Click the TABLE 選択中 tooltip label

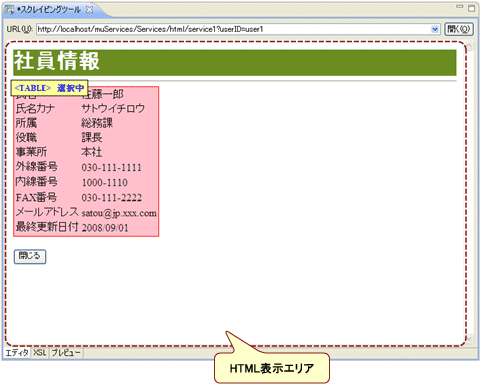49,88
